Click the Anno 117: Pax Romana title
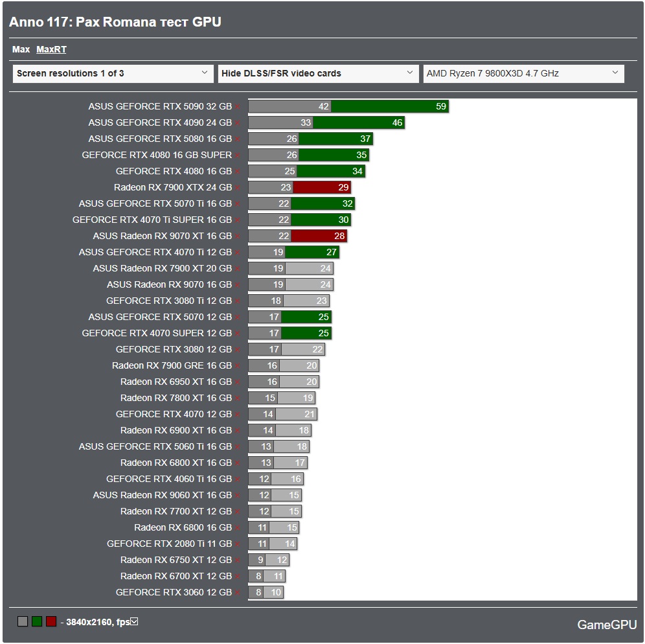The width and height of the screenshot is (645, 644). tap(113, 21)
